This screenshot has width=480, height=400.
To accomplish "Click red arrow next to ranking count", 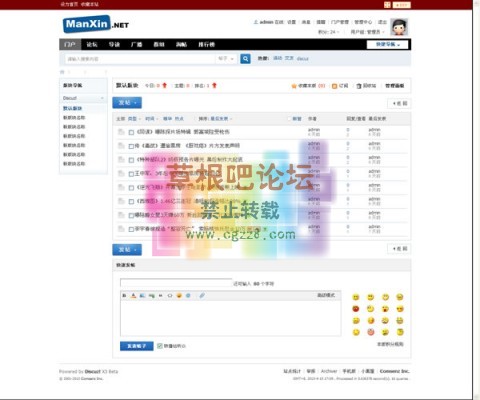I will 214,86.
